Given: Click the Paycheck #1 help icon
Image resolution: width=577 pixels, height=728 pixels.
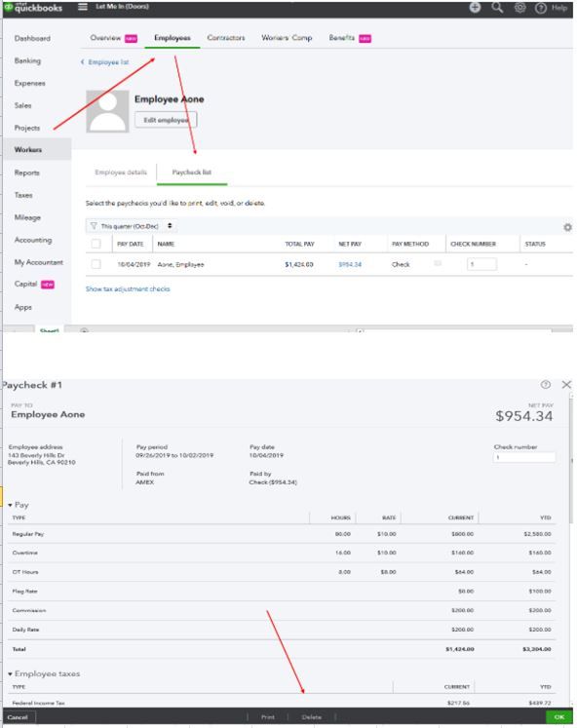Looking at the screenshot, I should pos(546,384).
